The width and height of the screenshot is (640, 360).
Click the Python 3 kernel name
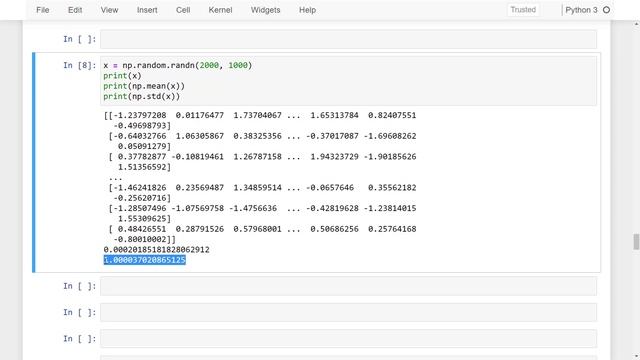click(x=581, y=10)
